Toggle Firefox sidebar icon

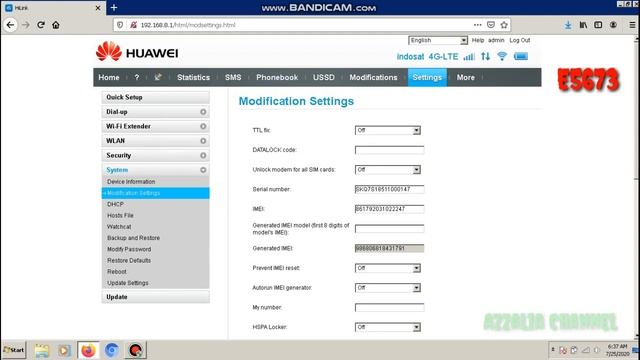598,25
